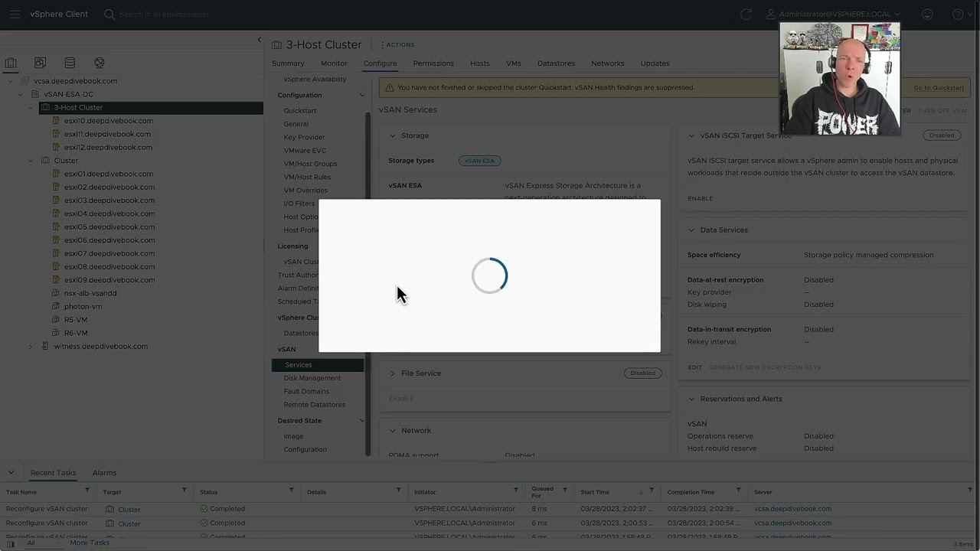This screenshot has height=551, width=980.
Task: Select host esxi10.deepdivebook.com
Action: [108, 121]
